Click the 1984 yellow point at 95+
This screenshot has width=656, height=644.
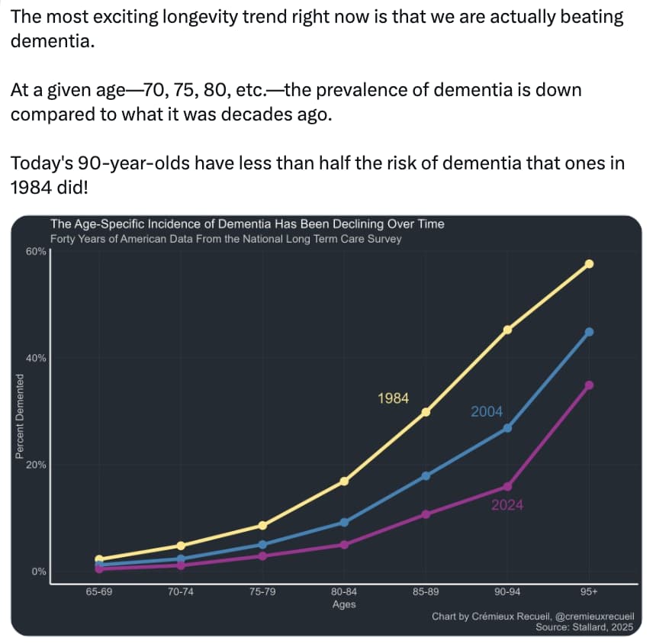[589, 263]
